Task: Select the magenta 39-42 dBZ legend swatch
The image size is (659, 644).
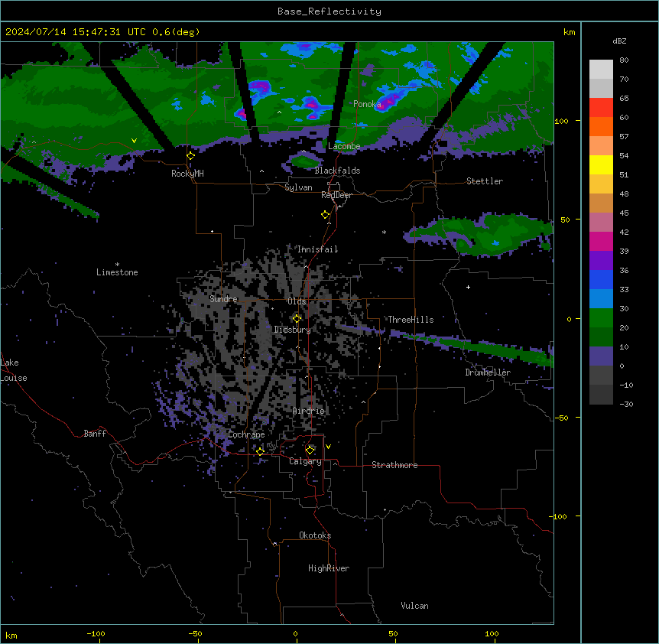Action: (x=601, y=242)
